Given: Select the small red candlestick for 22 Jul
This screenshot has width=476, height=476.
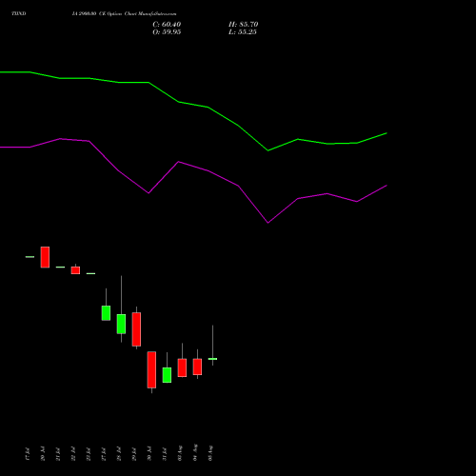Looking at the screenshot, I should click(x=75, y=270).
